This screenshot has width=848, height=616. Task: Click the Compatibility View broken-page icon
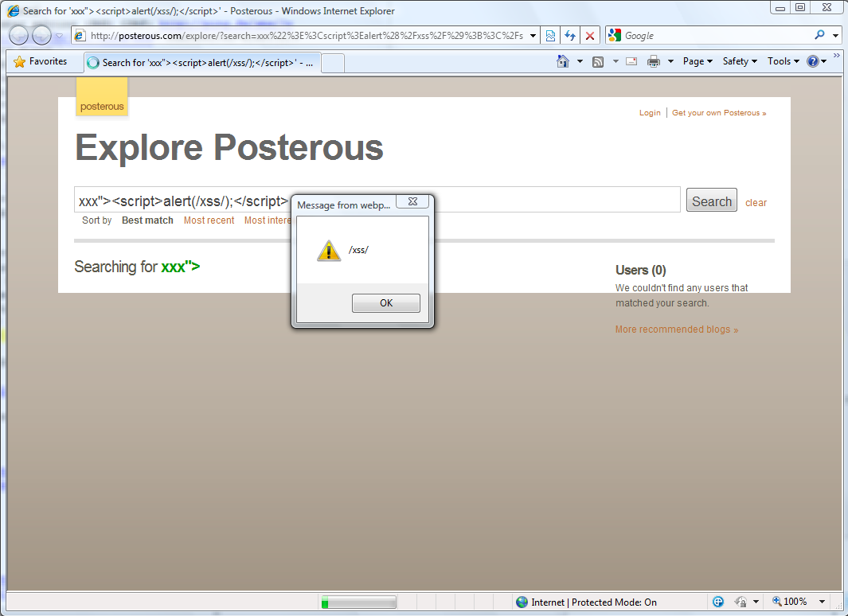(x=550, y=36)
